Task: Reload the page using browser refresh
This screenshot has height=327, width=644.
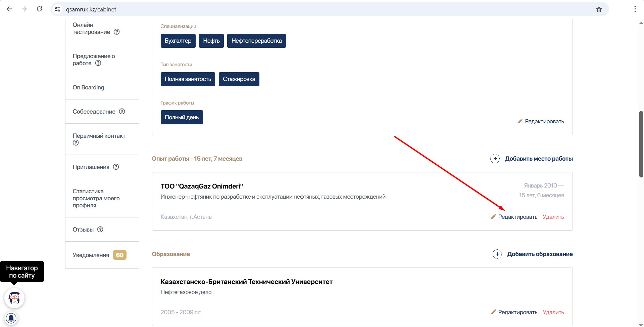Action: click(x=39, y=9)
